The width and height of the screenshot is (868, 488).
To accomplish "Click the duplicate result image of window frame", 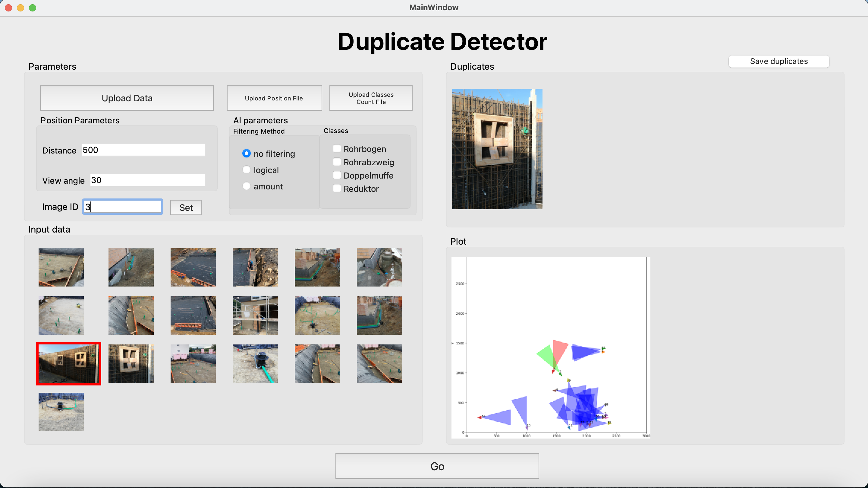I will [x=497, y=149].
